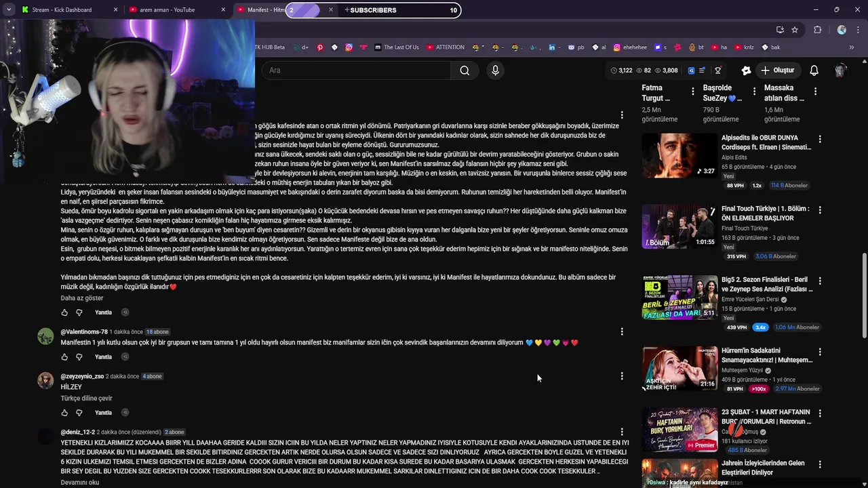Reply to @zeyzeynio_zso's comment
Screen dimensions: 868x488
click(x=103, y=413)
